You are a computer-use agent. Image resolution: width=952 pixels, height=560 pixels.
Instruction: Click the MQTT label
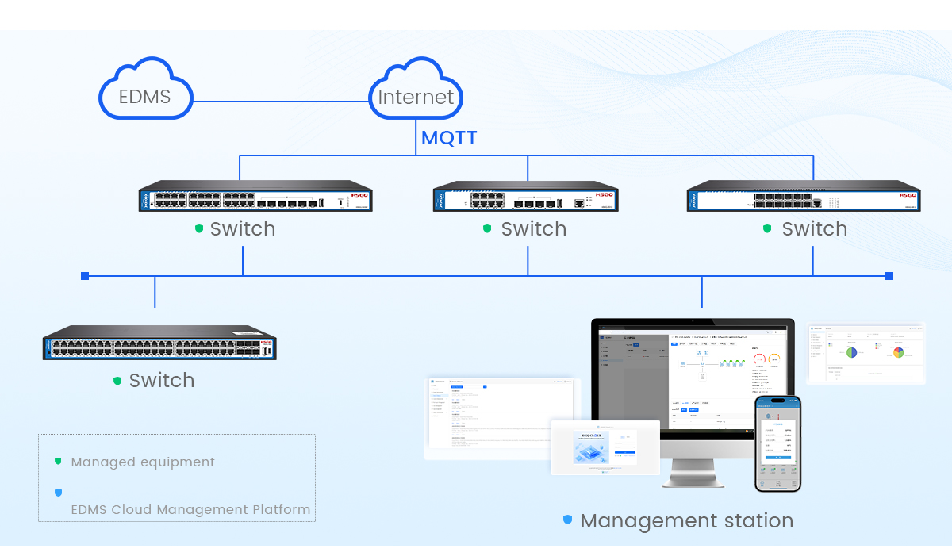click(x=449, y=137)
